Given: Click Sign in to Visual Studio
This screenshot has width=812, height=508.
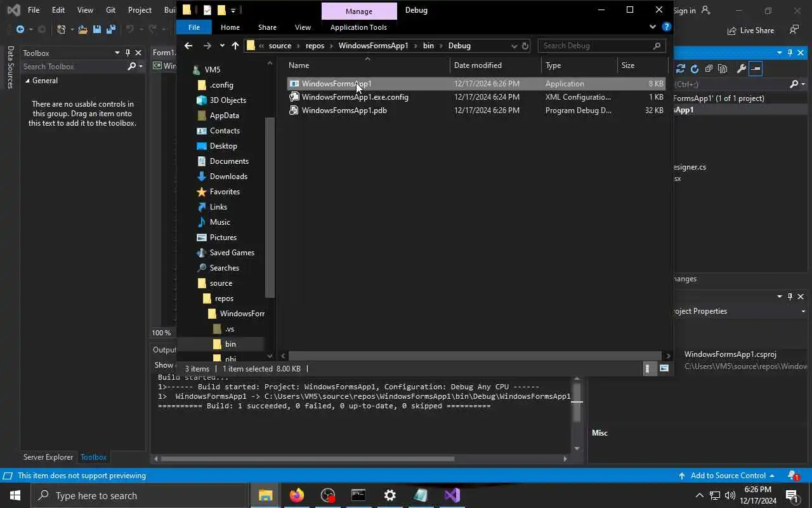Looking at the screenshot, I should [x=691, y=10].
